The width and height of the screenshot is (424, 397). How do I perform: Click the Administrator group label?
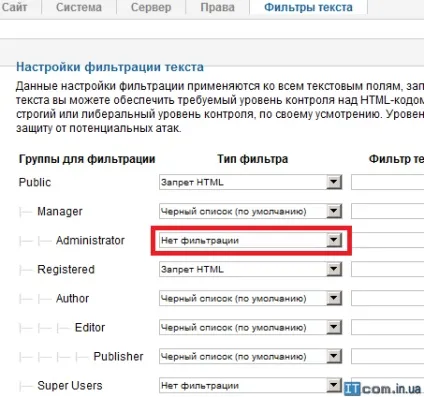click(90, 240)
